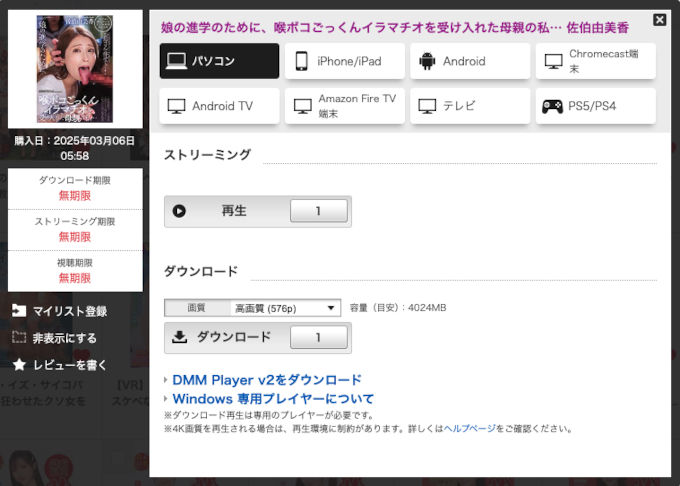Select the Amazon Fire TV端末 tab
Viewport: 680px width, 486px height.
[x=345, y=106]
